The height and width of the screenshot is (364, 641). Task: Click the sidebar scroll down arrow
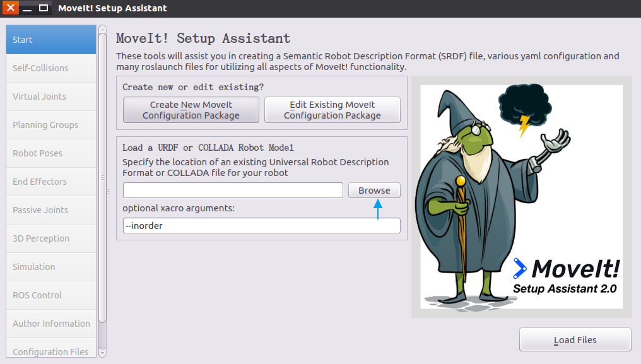[103, 353]
